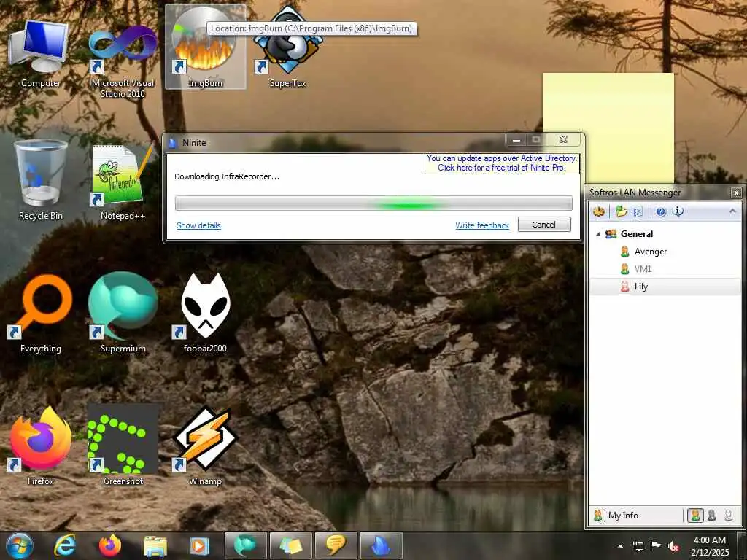Minimize the Ninite window

pos(516,139)
